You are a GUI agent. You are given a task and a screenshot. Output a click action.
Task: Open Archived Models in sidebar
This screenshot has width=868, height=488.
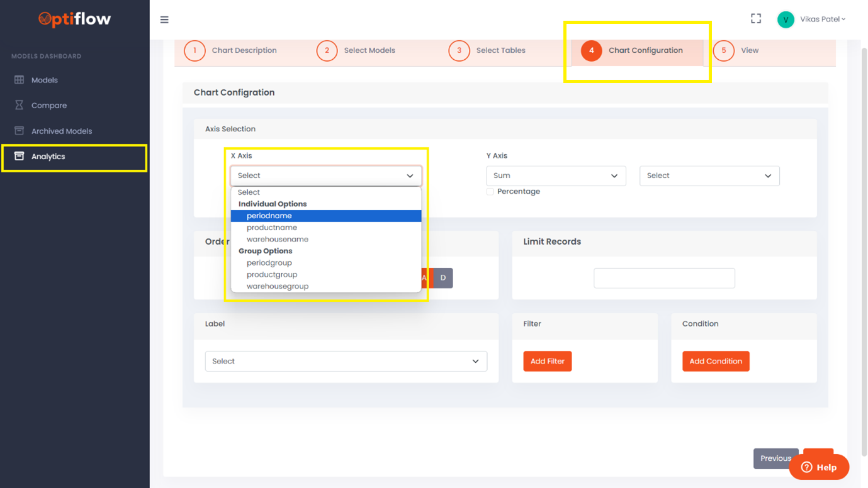pyautogui.click(x=60, y=130)
